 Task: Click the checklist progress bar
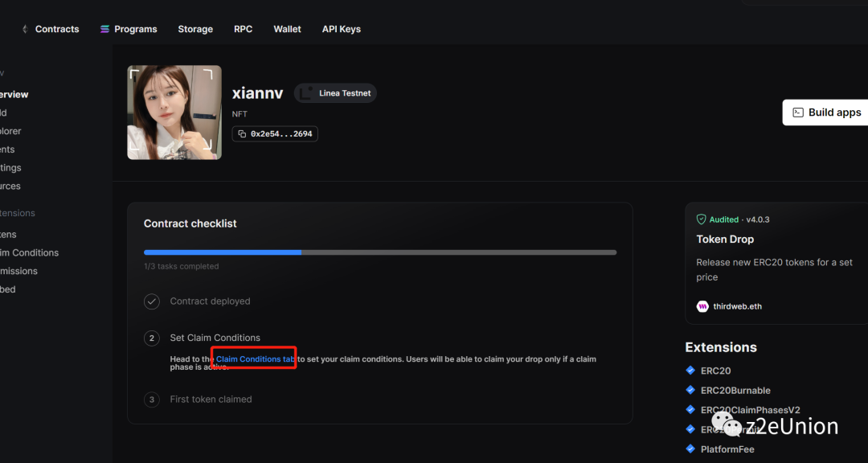pyautogui.click(x=379, y=252)
